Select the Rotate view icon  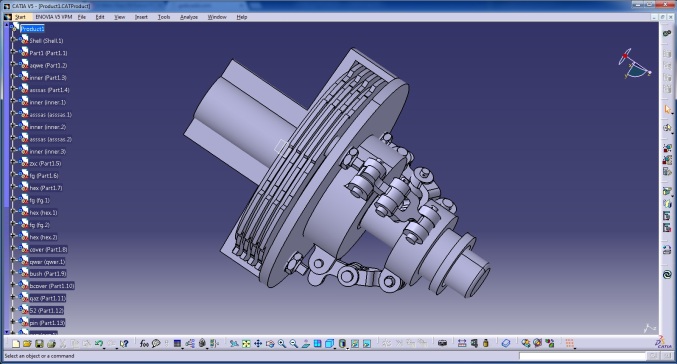click(x=270, y=344)
